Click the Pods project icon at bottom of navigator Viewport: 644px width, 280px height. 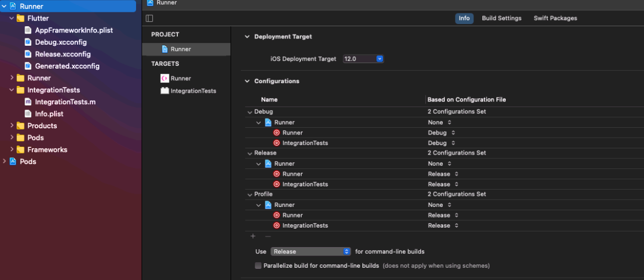pyautogui.click(x=13, y=161)
